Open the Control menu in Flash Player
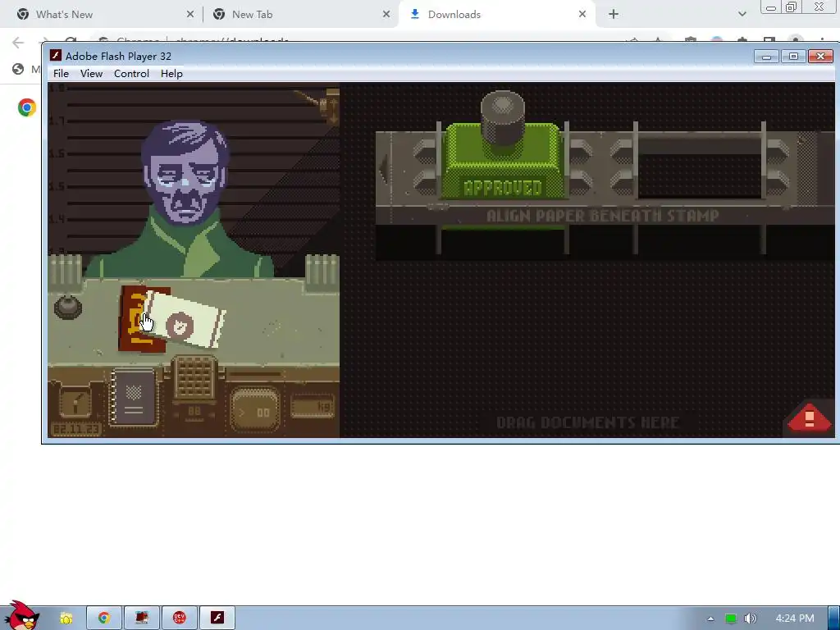The height and width of the screenshot is (630, 840). click(131, 73)
